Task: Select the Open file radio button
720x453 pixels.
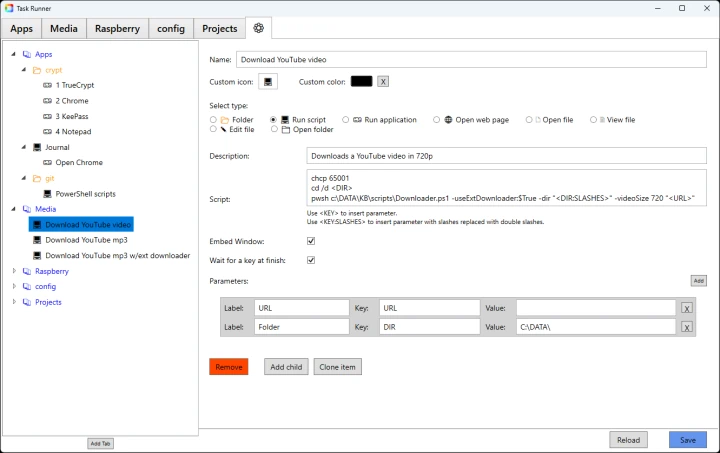Action: (529, 119)
